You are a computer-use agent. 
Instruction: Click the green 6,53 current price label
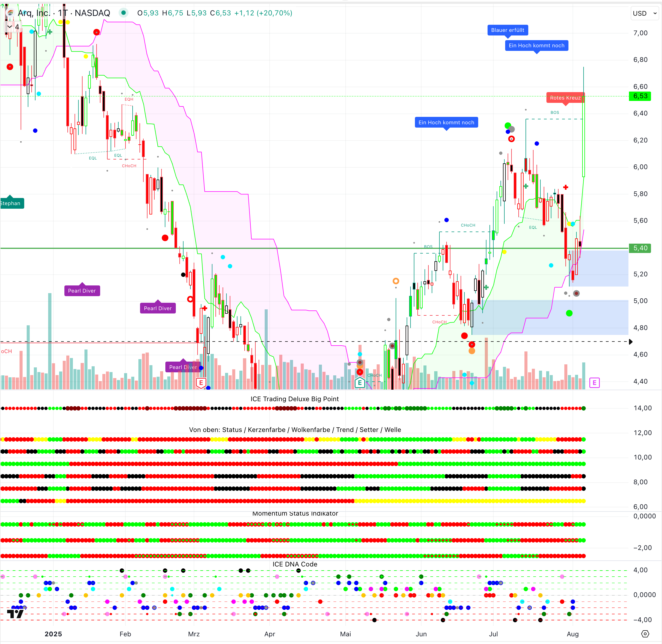[640, 96]
